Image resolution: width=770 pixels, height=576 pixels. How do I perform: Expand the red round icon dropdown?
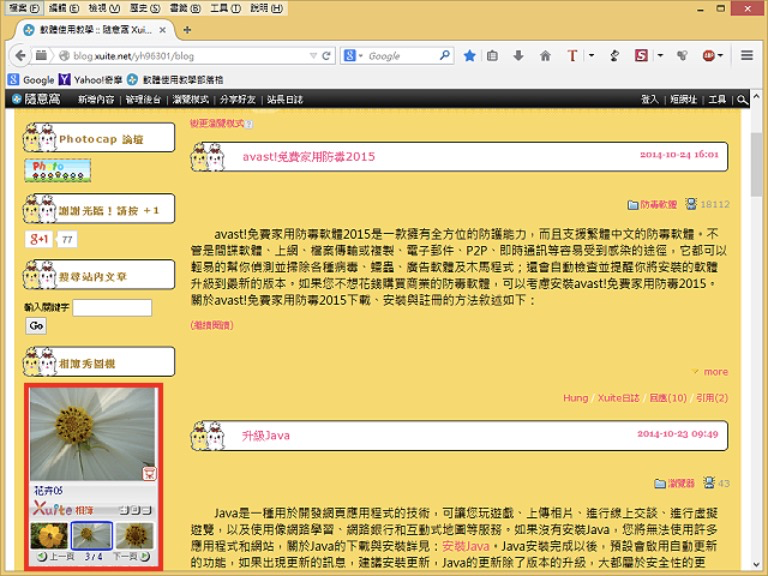[x=720, y=55]
